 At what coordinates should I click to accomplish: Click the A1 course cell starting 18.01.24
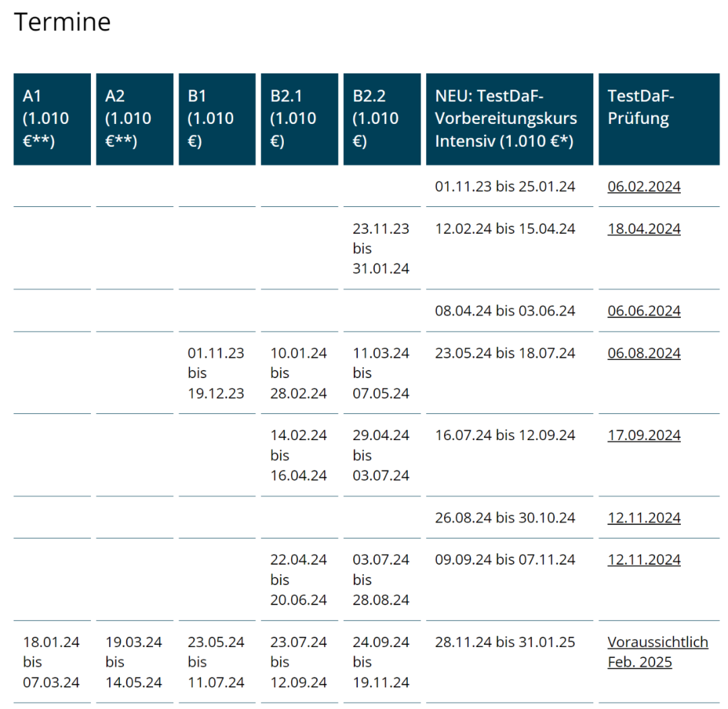click(51, 662)
